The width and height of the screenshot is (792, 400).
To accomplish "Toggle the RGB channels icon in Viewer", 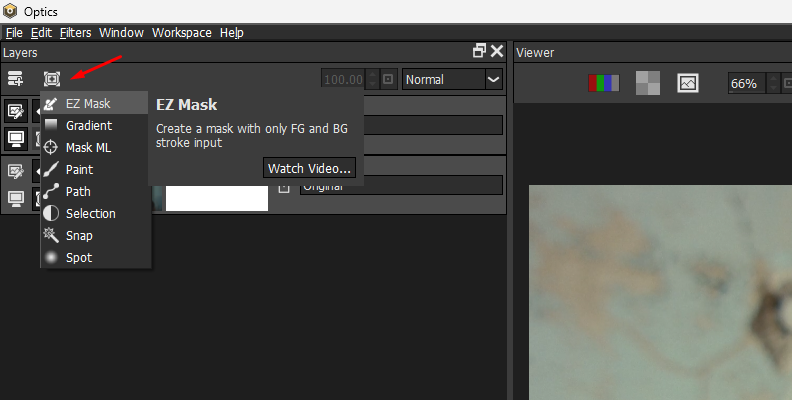I will point(603,83).
